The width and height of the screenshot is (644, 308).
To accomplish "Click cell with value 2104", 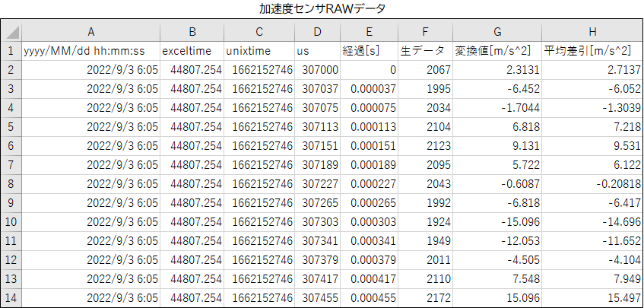I will coord(426,127).
